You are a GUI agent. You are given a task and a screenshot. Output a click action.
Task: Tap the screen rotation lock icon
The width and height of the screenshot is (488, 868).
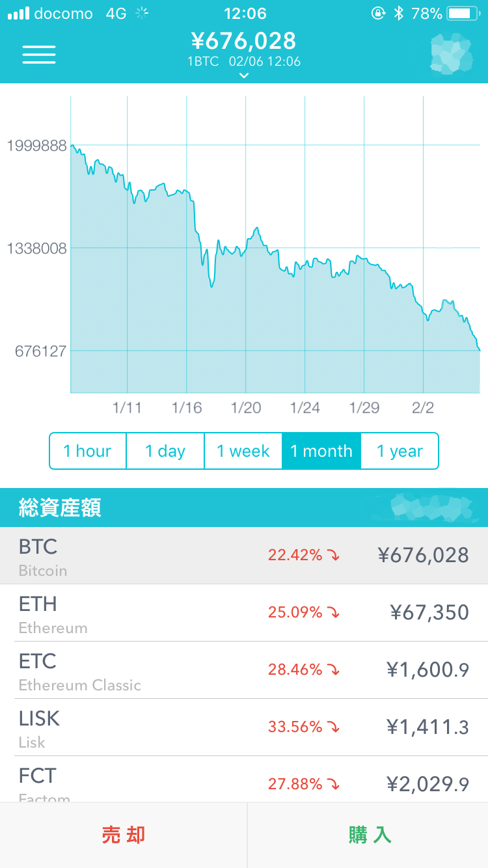378,13
